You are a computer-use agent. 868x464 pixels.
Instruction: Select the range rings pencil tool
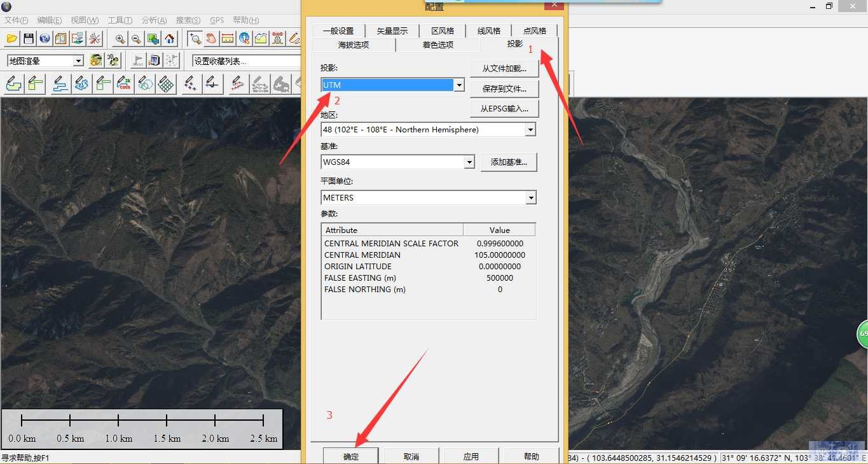point(145,83)
